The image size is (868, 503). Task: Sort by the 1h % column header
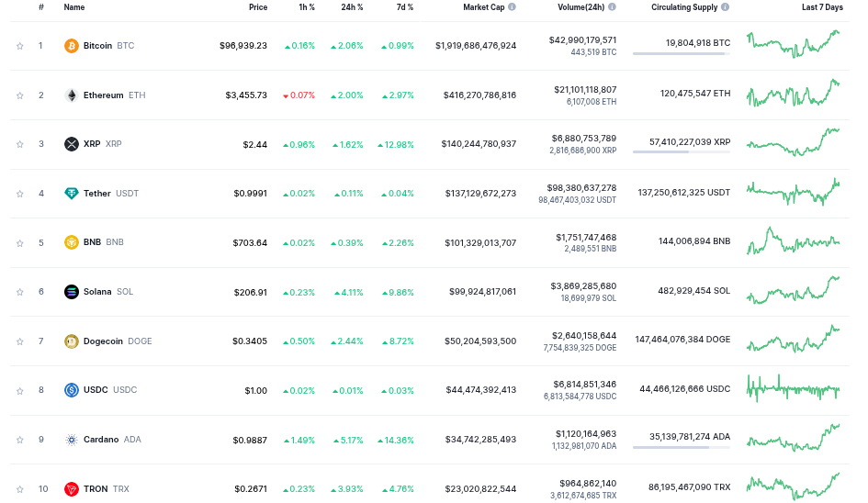point(307,7)
